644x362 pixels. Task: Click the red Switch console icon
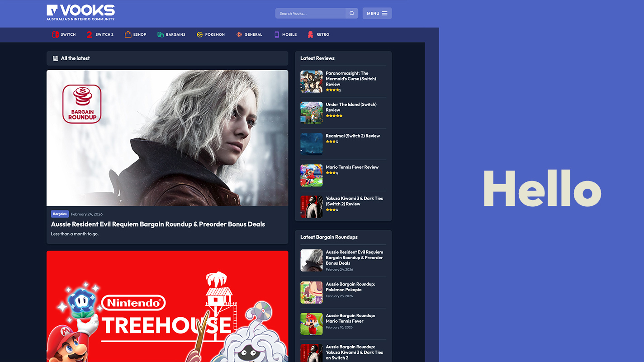pyautogui.click(x=55, y=34)
